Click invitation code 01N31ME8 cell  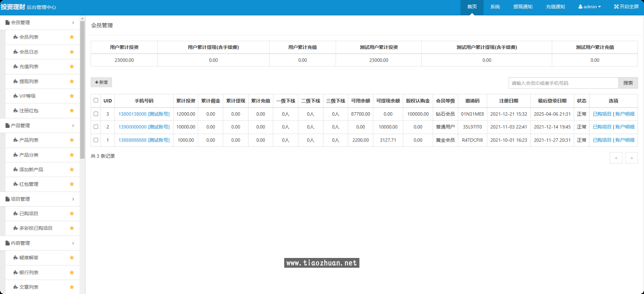[472, 114]
